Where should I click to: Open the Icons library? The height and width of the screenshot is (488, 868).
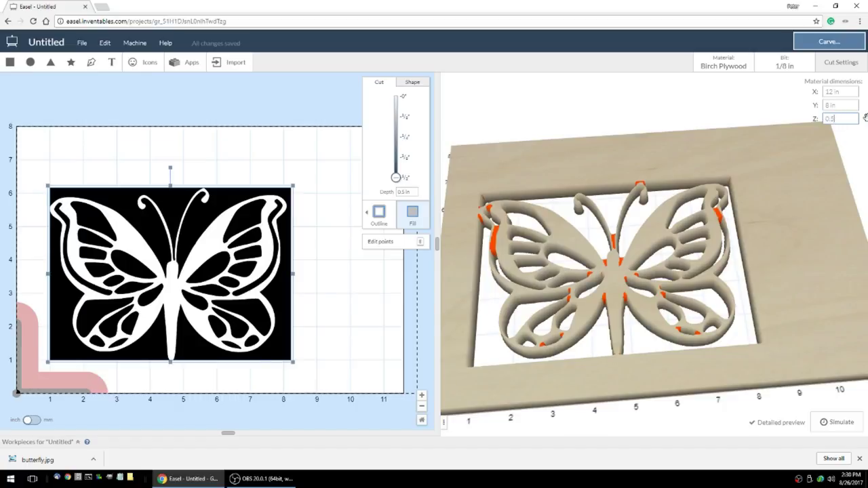(142, 62)
